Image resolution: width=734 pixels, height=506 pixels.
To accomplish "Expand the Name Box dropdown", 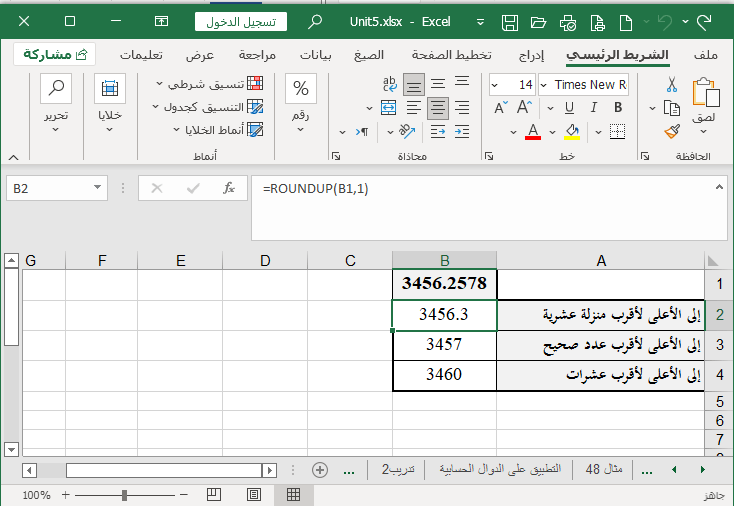I will [x=98, y=187].
